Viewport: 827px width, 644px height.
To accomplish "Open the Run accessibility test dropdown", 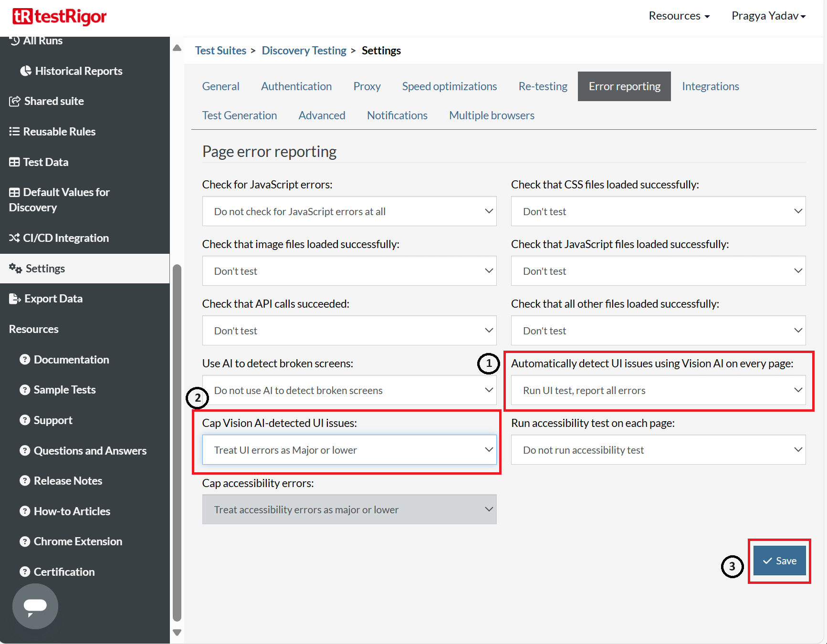I will coord(658,450).
